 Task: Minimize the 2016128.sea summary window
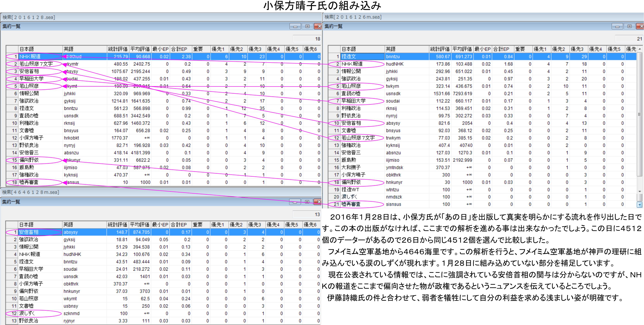[x=295, y=27]
